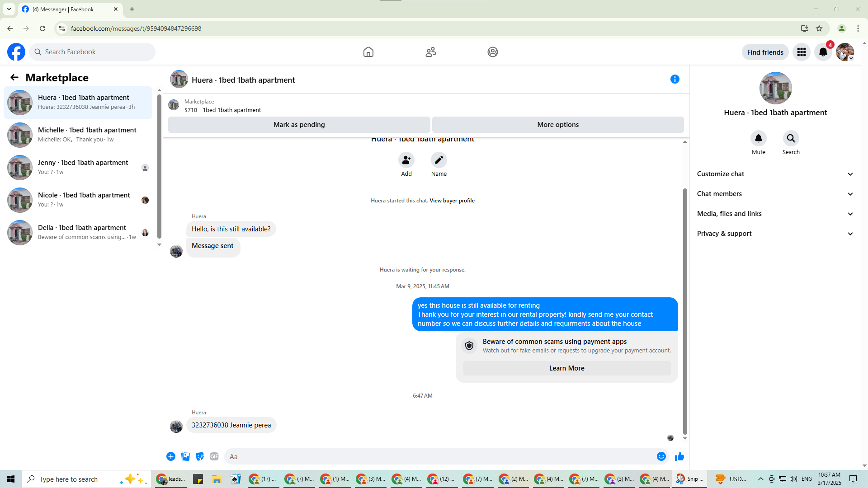Choose a sticker in the composer
This screenshot has height=488, width=868.
pyautogui.click(x=200, y=456)
